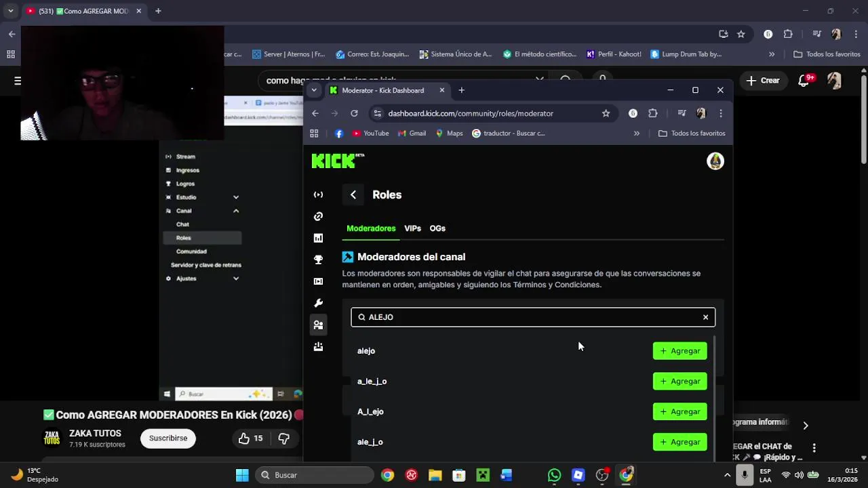View site information icon in Kick address bar

tap(378, 113)
